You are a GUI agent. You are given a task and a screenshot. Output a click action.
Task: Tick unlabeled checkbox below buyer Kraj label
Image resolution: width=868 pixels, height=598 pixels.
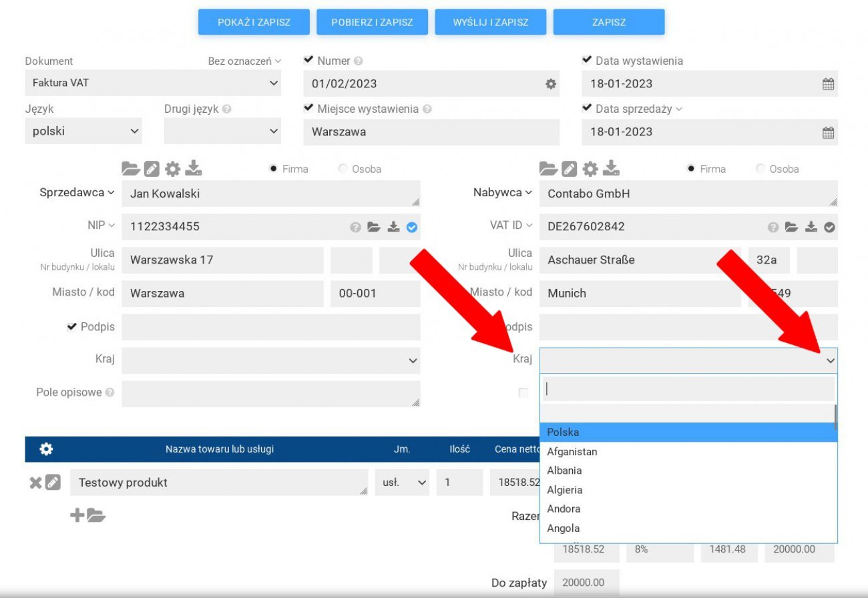523,392
